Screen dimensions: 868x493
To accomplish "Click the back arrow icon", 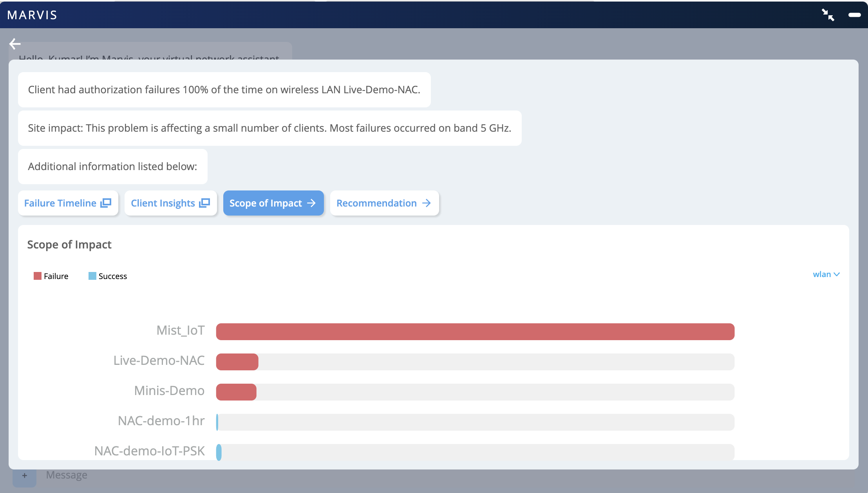I will tap(15, 43).
